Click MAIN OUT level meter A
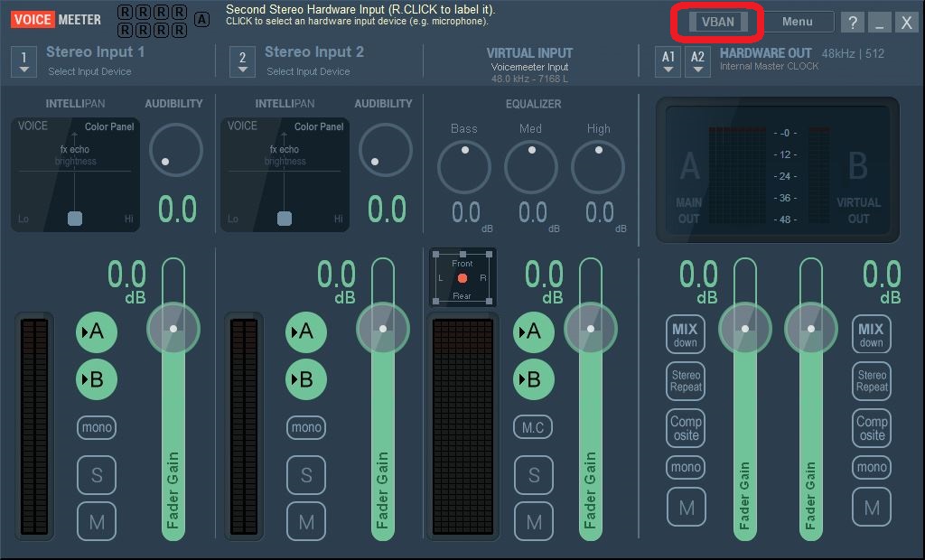 tap(737, 175)
